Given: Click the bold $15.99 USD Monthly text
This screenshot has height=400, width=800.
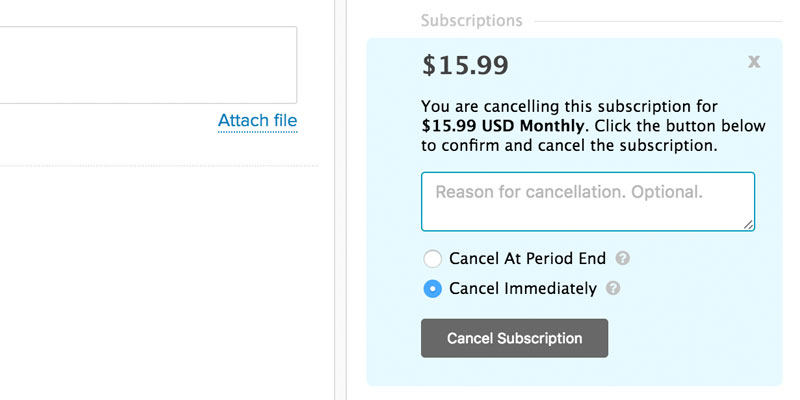Looking at the screenshot, I should pyautogui.click(x=503, y=126).
